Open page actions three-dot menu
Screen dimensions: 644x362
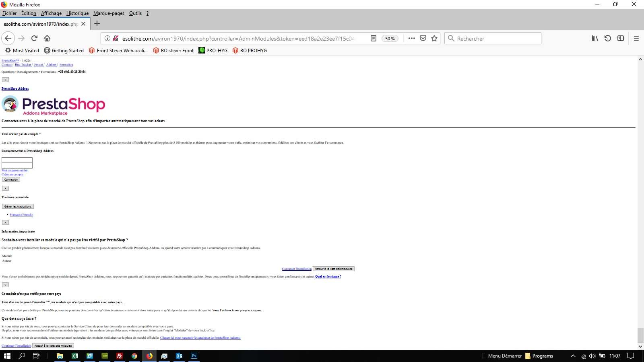pyautogui.click(x=411, y=38)
